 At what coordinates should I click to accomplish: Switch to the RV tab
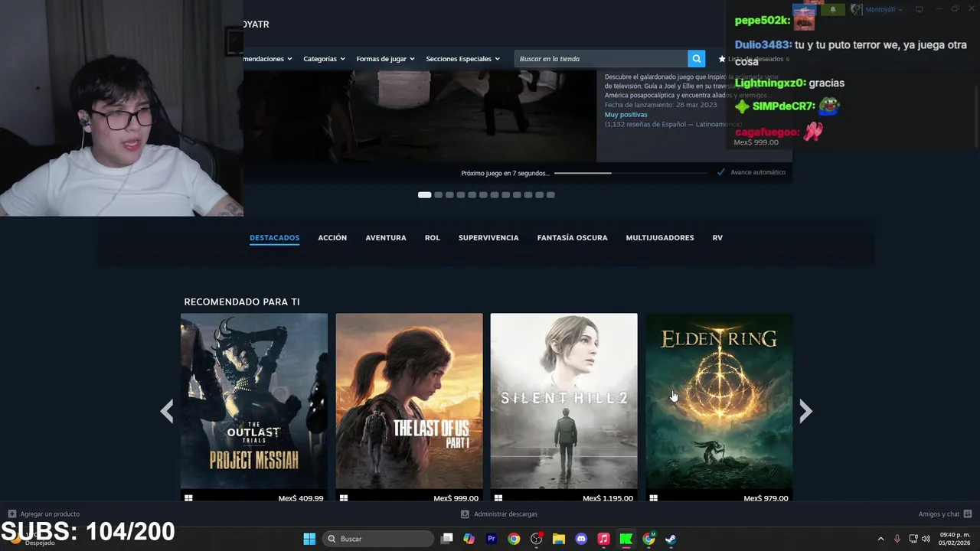coord(717,238)
